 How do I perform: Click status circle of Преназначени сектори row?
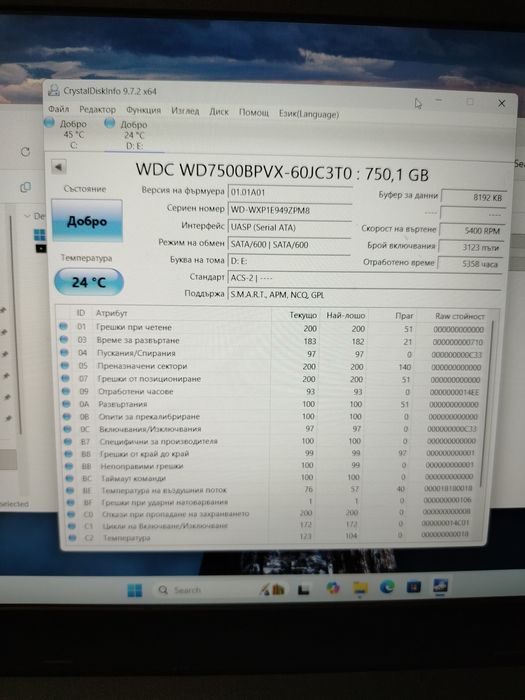coord(65,366)
